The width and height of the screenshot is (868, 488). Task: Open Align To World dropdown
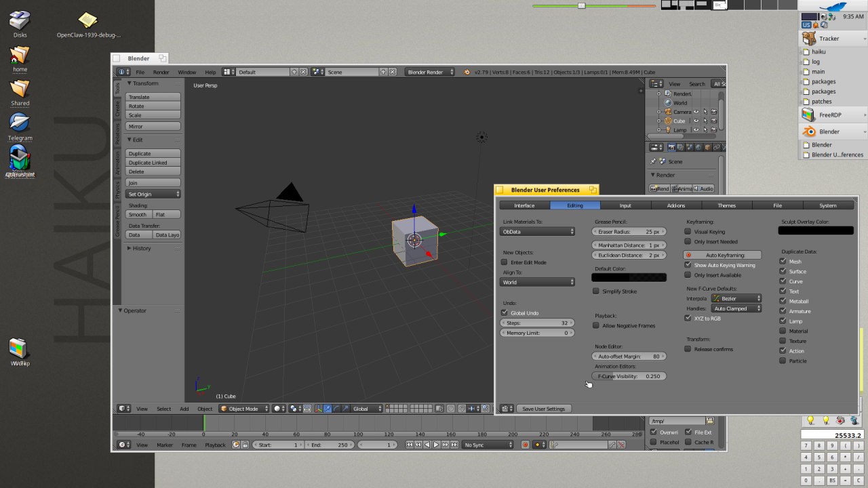click(537, 283)
